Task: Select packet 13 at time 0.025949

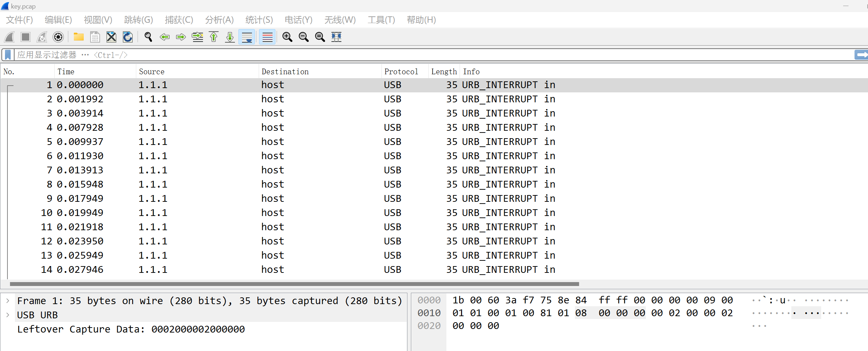Action: coord(434,255)
